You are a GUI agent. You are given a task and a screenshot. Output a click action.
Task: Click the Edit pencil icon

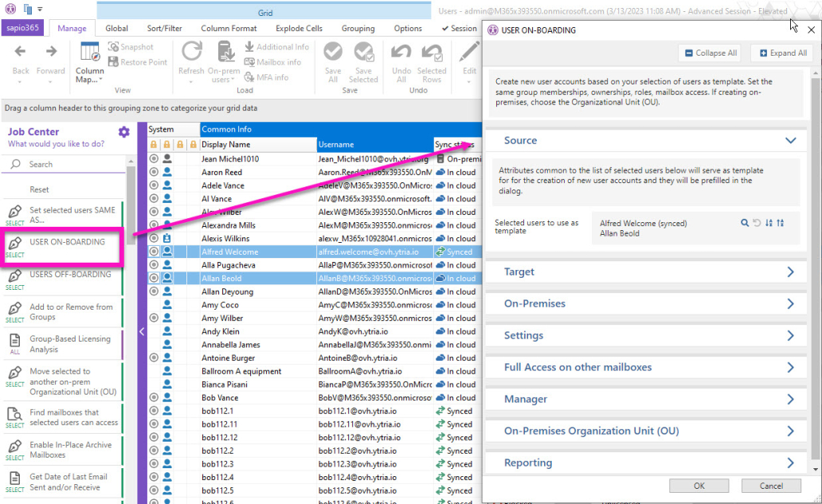469,53
